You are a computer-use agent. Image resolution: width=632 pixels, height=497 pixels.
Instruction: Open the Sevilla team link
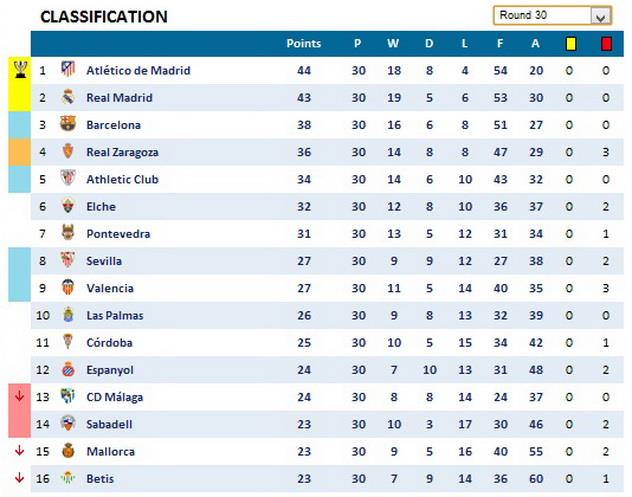(x=104, y=261)
